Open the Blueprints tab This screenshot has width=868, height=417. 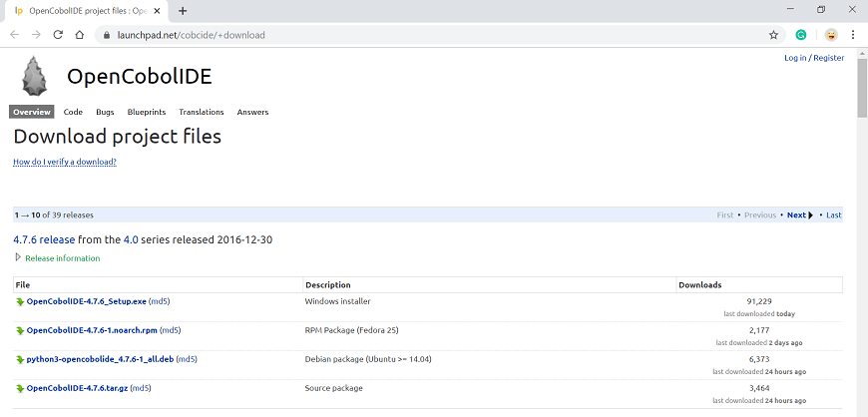tap(146, 112)
